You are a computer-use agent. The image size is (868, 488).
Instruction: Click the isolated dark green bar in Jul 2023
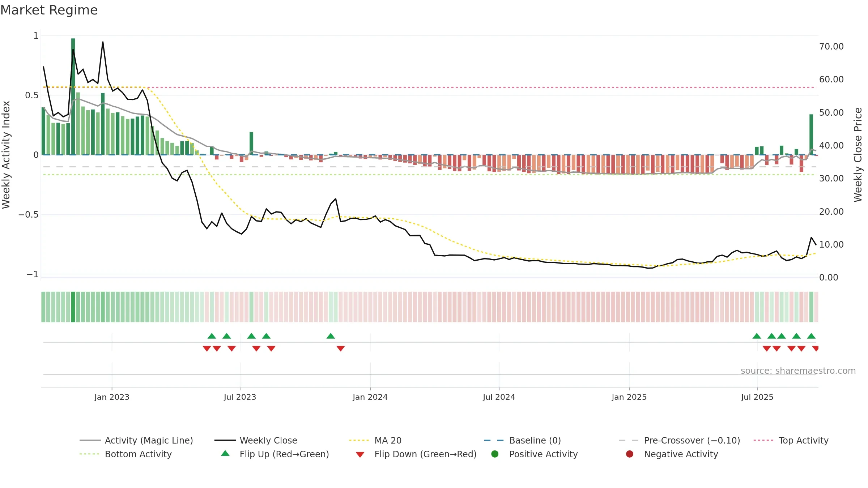[251, 143]
